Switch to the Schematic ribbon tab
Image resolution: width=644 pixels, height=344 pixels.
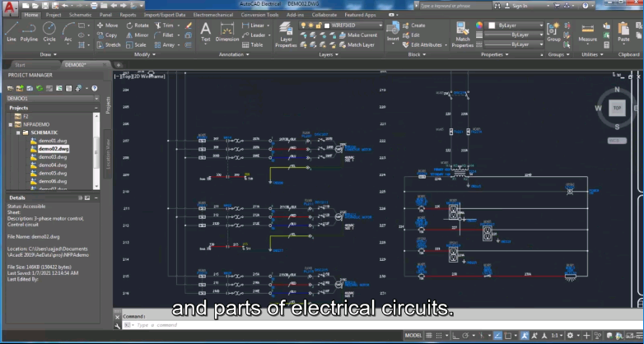[x=80, y=15]
